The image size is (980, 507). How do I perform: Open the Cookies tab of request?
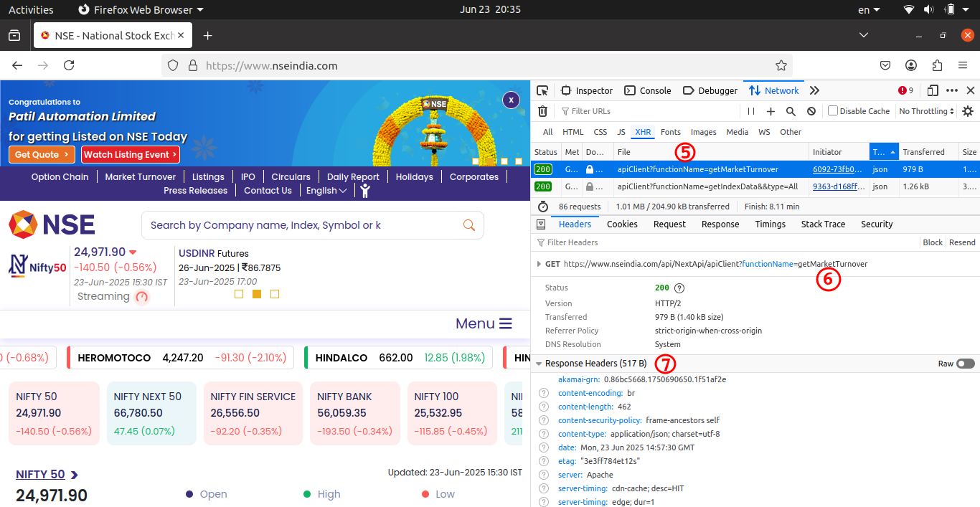pos(622,224)
